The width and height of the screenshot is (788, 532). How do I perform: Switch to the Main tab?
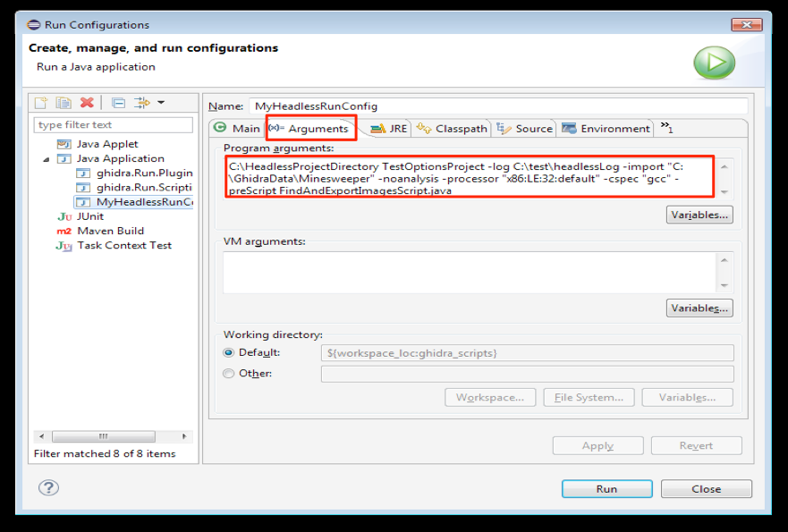tap(237, 129)
